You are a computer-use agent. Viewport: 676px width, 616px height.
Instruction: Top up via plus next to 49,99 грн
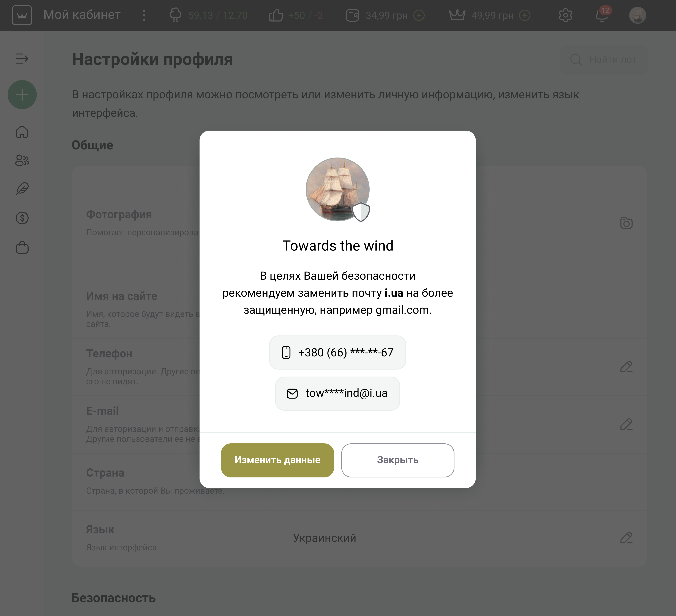[x=525, y=15]
